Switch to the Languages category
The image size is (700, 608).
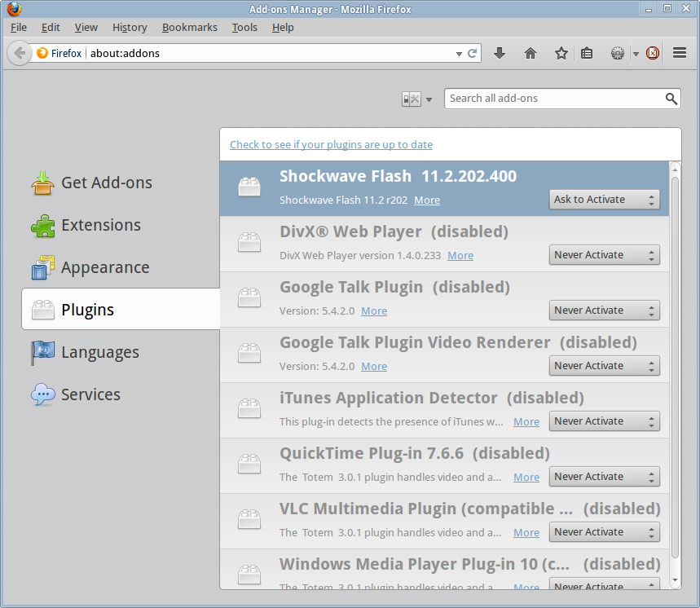click(121, 352)
